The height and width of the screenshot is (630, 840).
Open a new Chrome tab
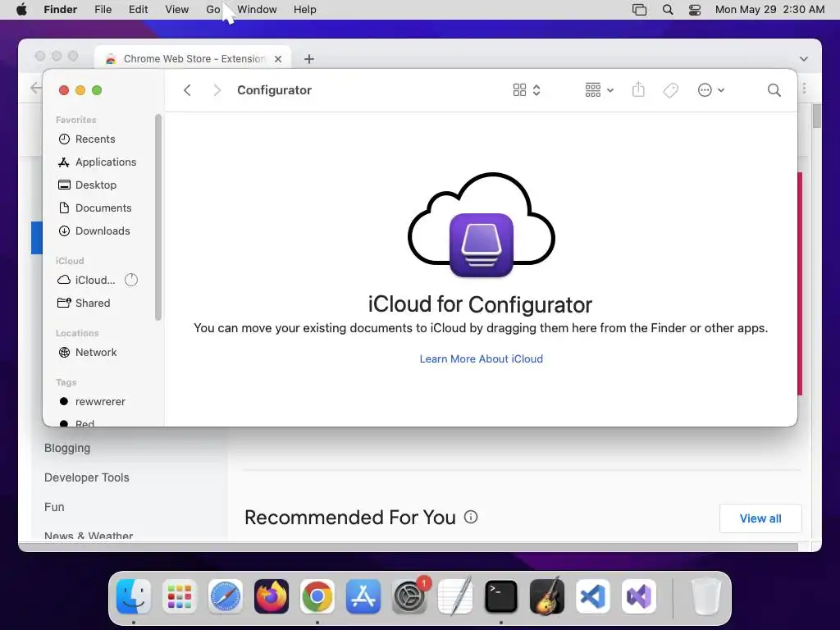tap(309, 59)
